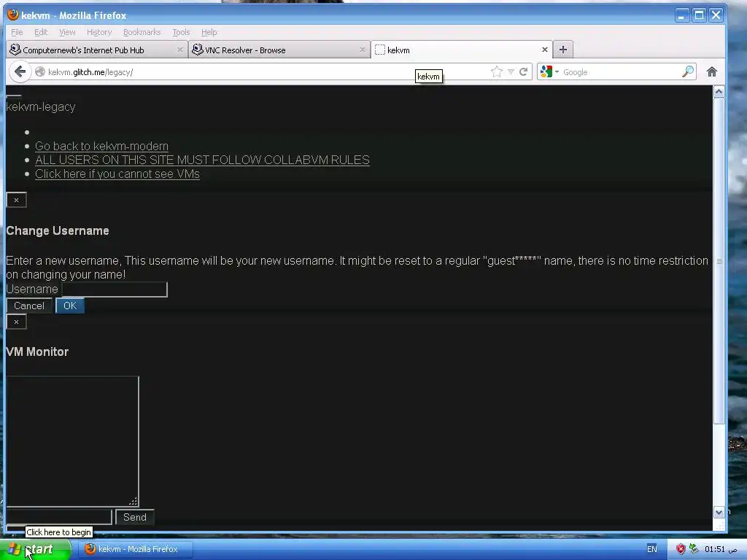Open a new tab with the plus button
Screen dimensions: 747x560
(x=562, y=50)
